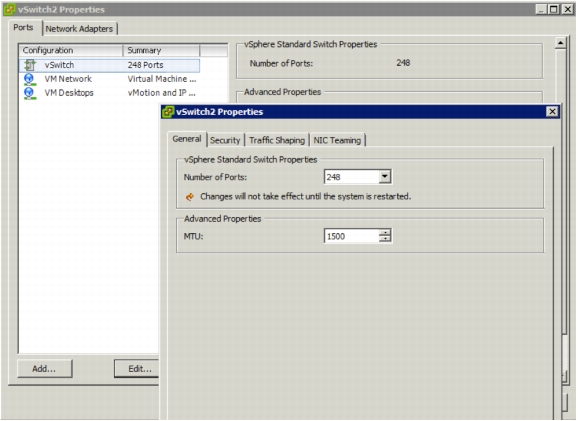Screen dimensions: 578x421
Task: Select the vSwitch row in the list
Action: pyautogui.click(x=109, y=65)
